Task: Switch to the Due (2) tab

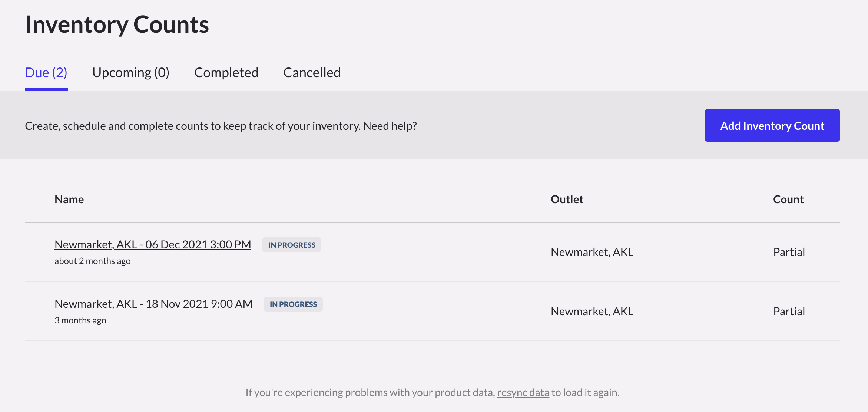Action: click(x=46, y=73)
